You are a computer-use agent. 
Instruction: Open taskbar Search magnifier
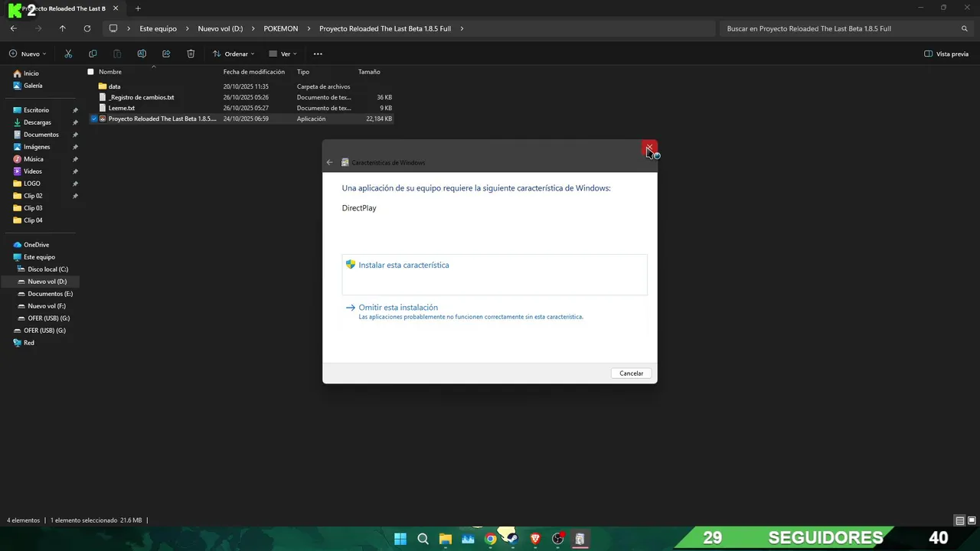[x=423, y=539]
